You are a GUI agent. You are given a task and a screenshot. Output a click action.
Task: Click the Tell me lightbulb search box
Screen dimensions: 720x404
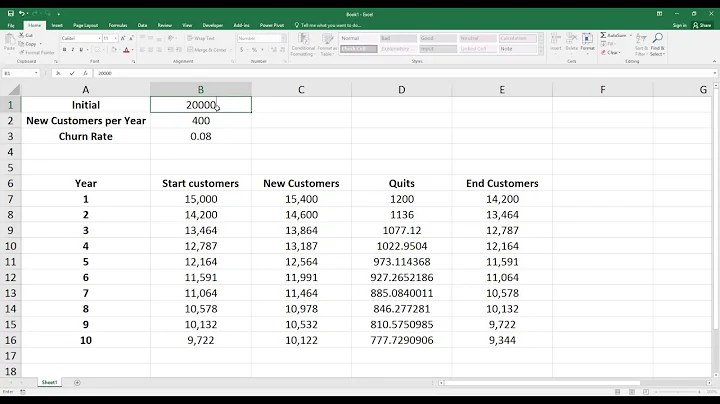(328, 25)
